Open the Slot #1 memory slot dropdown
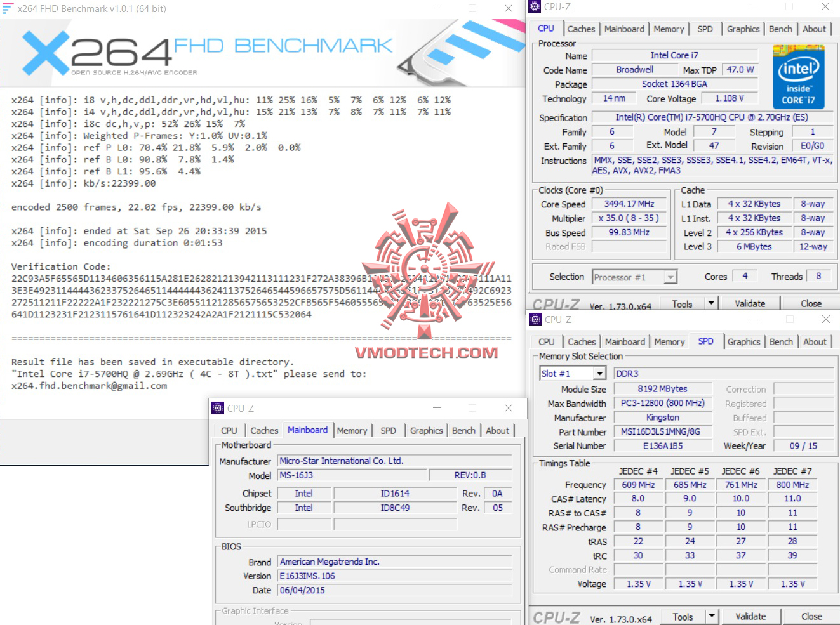The image size is (840, 625). [x=600, y=374]
